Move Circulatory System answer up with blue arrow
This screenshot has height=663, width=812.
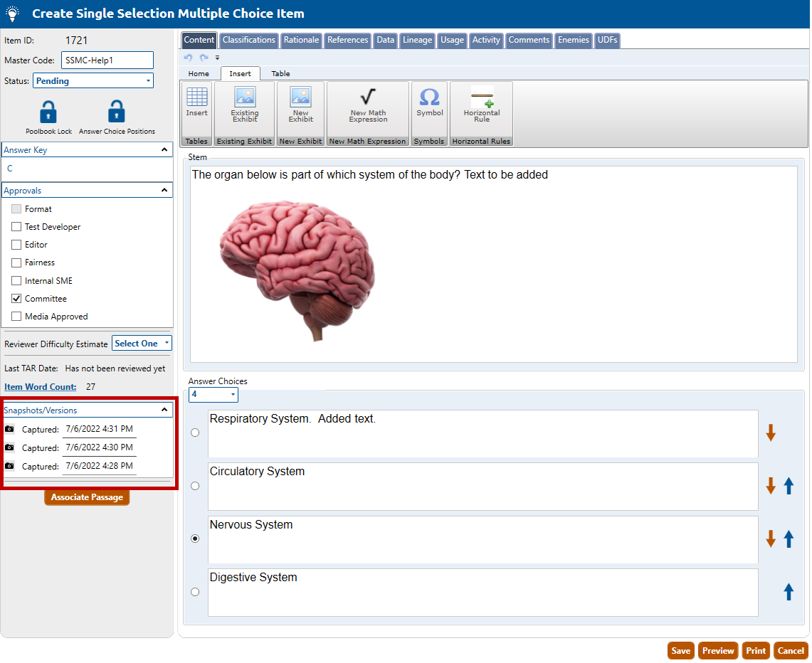coord(789,486)
